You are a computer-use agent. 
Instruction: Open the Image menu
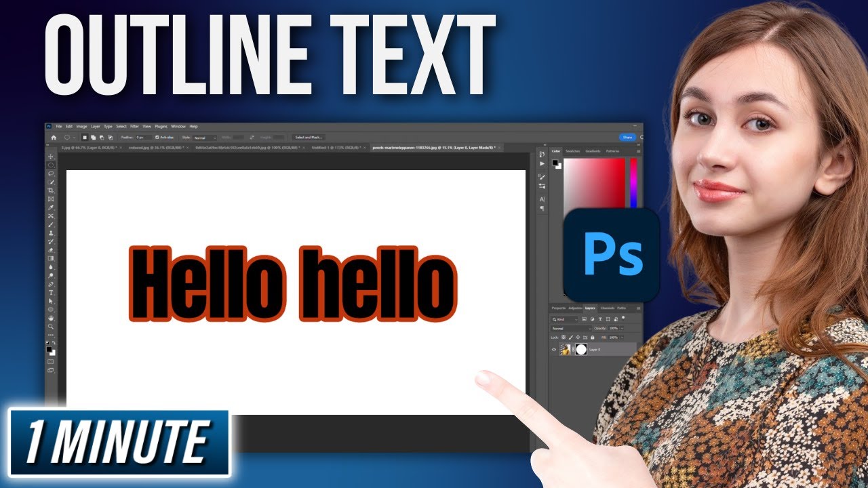(81, 126)
